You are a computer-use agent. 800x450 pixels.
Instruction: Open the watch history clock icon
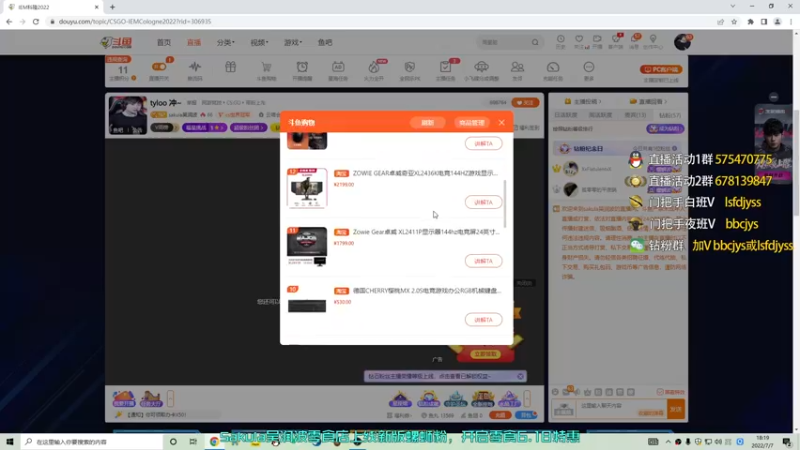tap(561, 41)
